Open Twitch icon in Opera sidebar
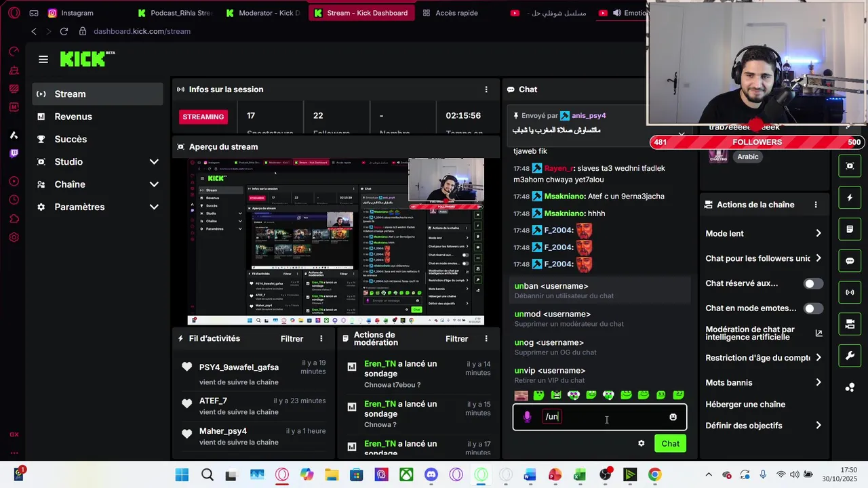868x488 pixels. pos(14,153)
